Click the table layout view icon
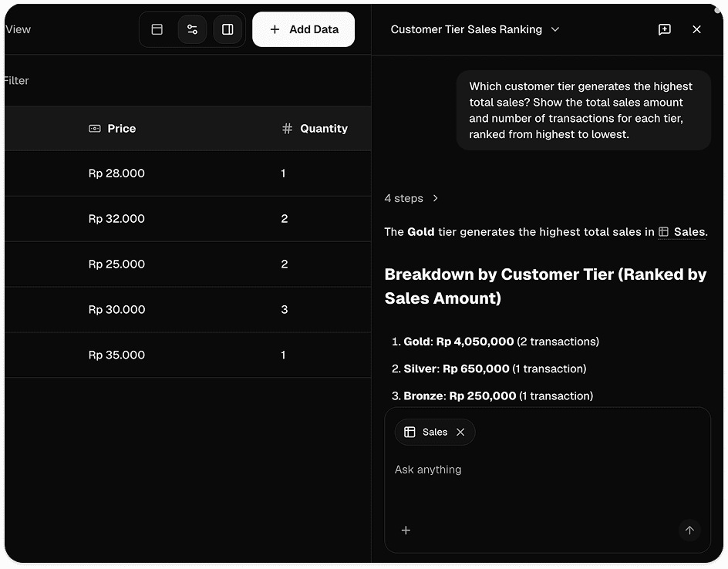Screen dimensions: 728x569 157,29
